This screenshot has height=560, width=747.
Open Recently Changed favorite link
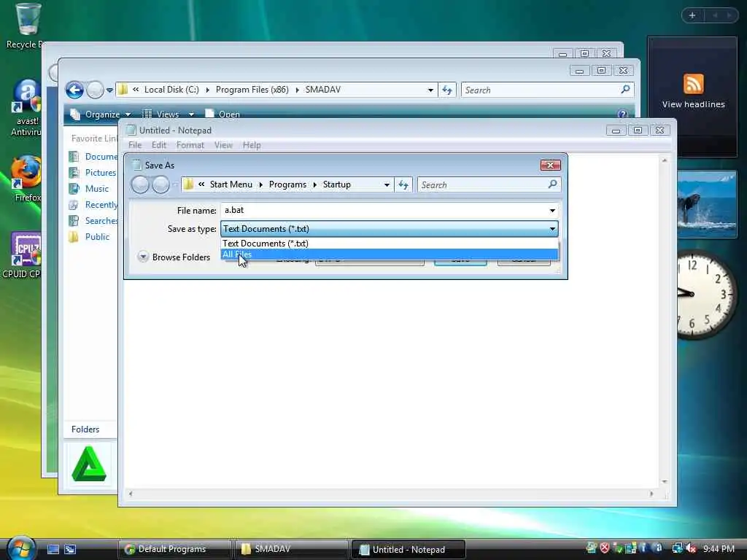click(x=93, y=205)
